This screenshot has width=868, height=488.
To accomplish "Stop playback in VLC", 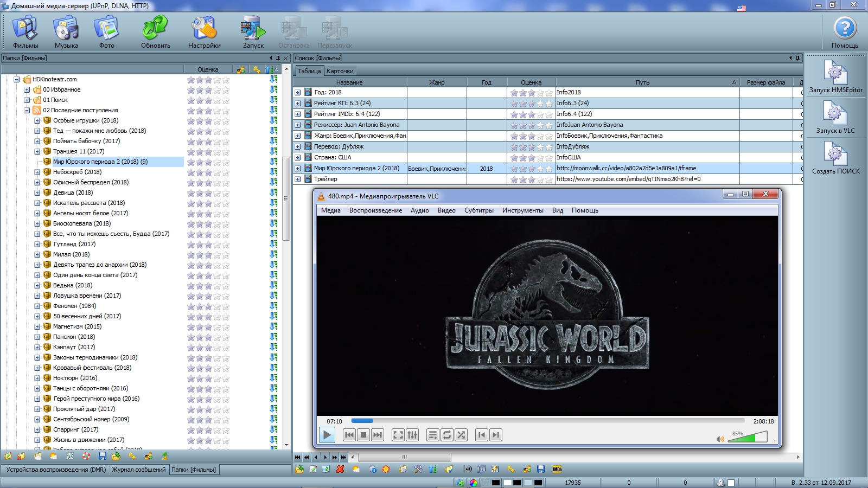I will point(363,435).
